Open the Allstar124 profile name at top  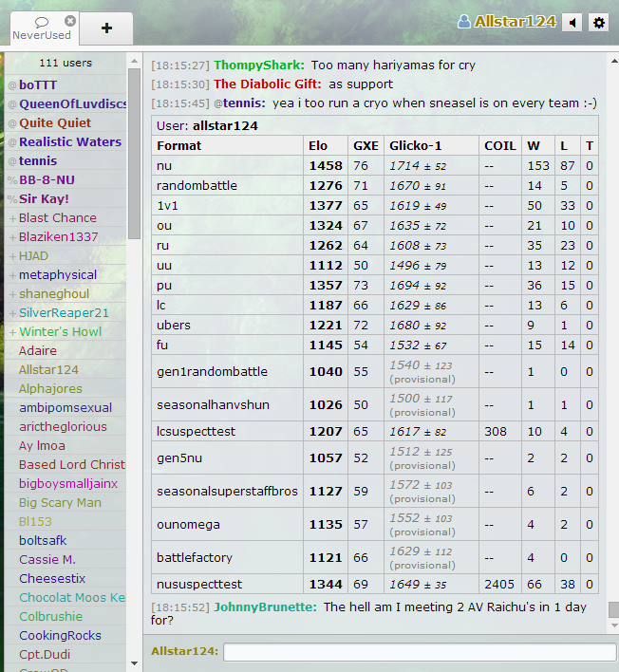click(515, 22)
